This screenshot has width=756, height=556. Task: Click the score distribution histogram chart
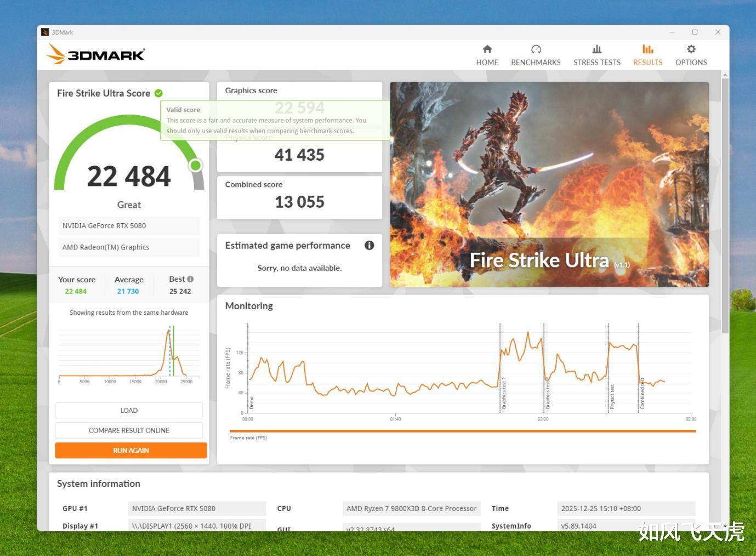tap(129, 354)
